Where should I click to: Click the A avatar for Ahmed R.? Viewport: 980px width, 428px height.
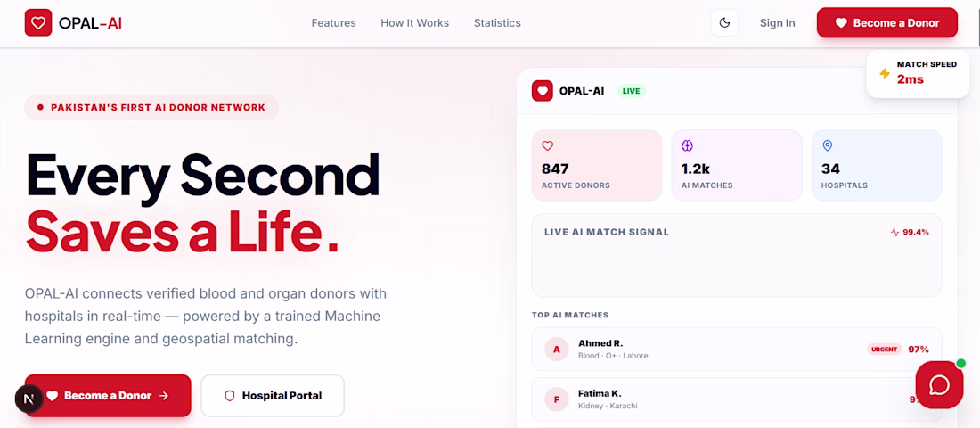tap(557, 350)
